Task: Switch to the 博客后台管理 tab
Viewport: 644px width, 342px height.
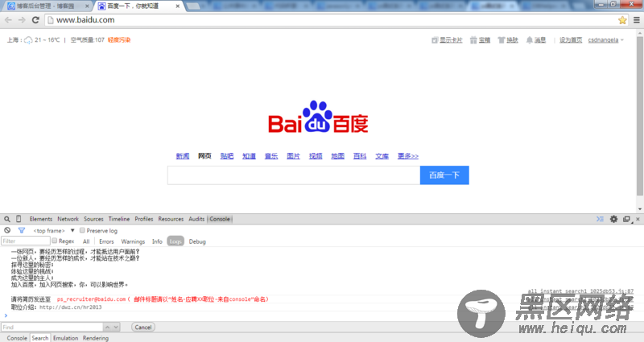Action: click(46, 6)
